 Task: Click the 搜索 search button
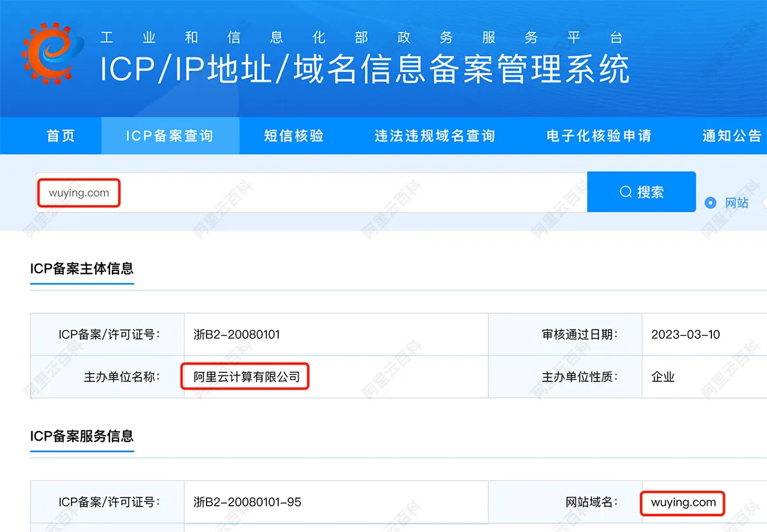click(641, 192)
